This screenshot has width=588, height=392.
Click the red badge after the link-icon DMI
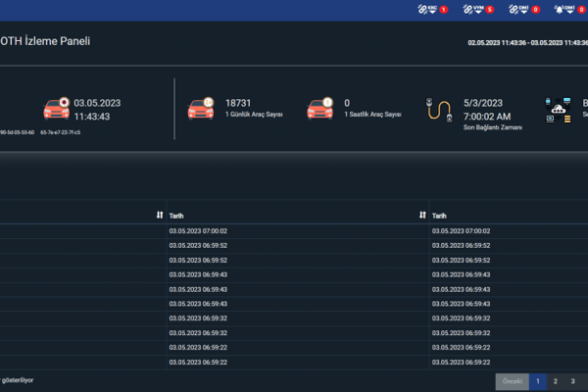(x=535, y=10)
